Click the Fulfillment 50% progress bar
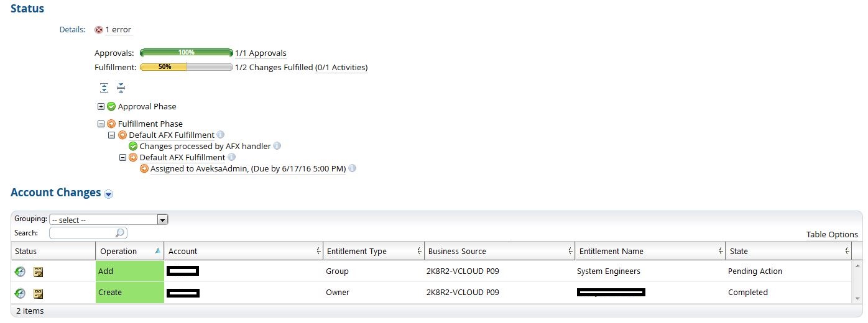This screenshot has height=323, width=868. (x=187, y=67)
